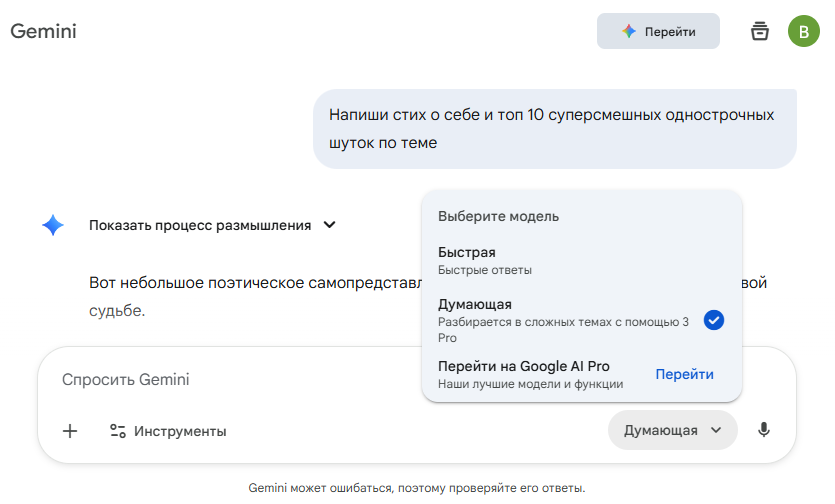Click the blue checkmark next to Думающая
The height and width of the screenshot is (504, 835).
pyautogui.click(x=714, y=320)
